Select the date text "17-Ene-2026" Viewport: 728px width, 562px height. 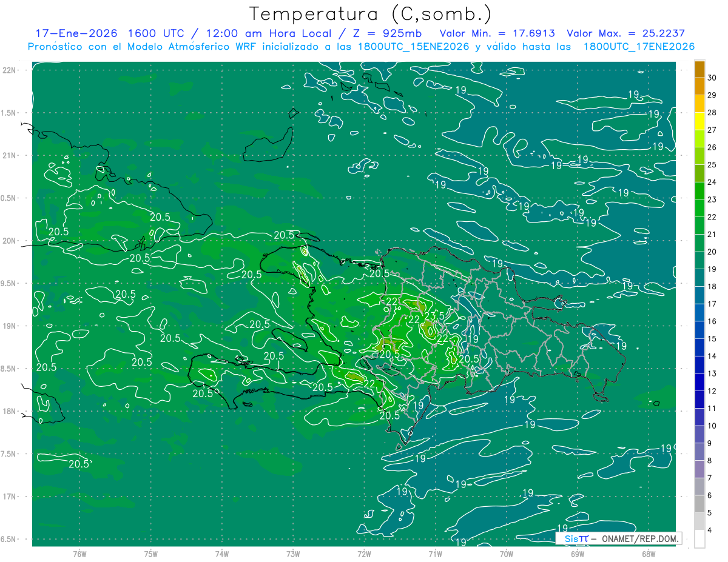coord(77,33)
